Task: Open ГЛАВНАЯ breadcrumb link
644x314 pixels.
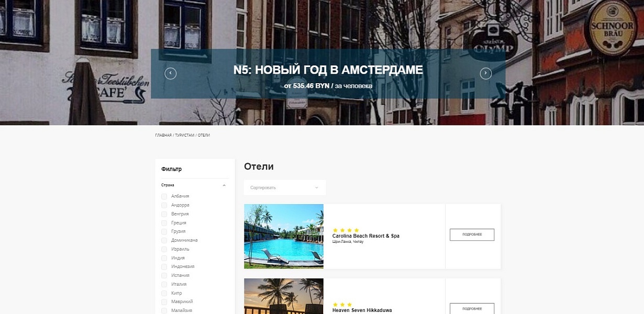Action: (163, 136)
